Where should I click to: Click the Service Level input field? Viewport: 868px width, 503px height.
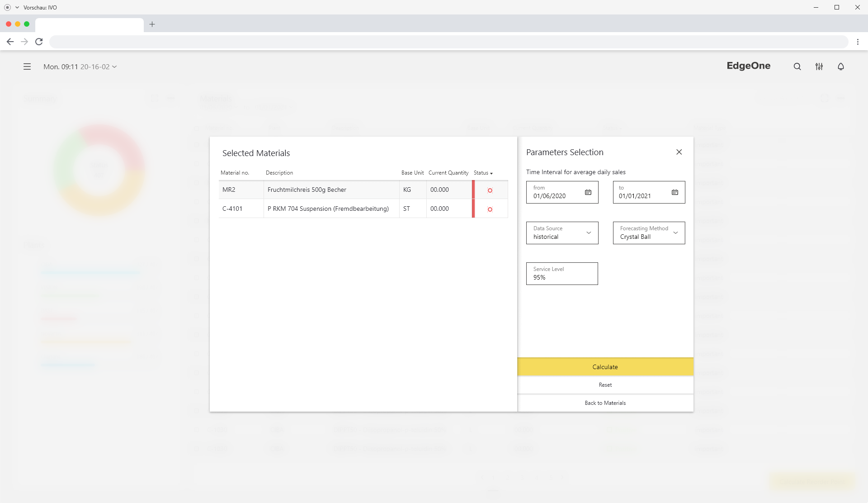click(x=561, y=274)
